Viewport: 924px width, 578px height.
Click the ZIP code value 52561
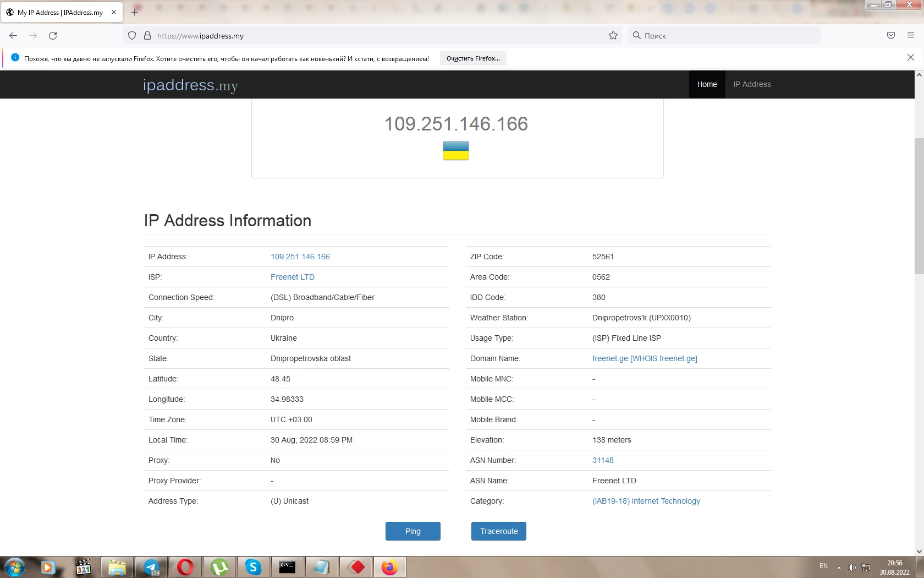click(x=603, y=257)
